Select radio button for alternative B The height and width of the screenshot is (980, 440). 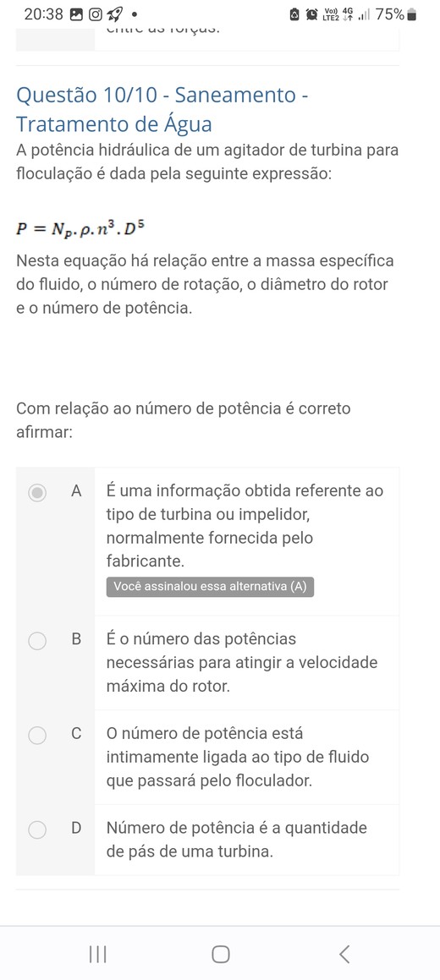click(37, 641)
